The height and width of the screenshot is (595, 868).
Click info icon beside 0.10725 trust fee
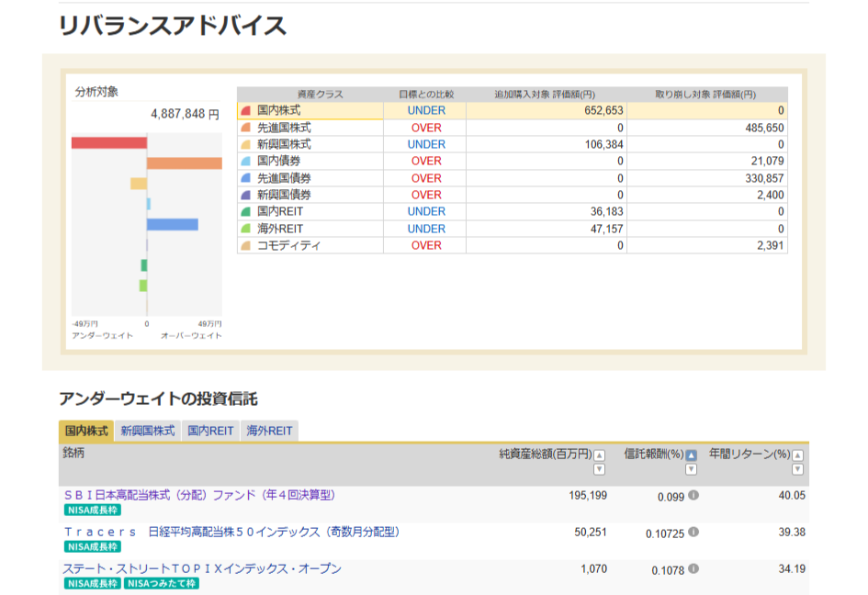coord(693,533)
